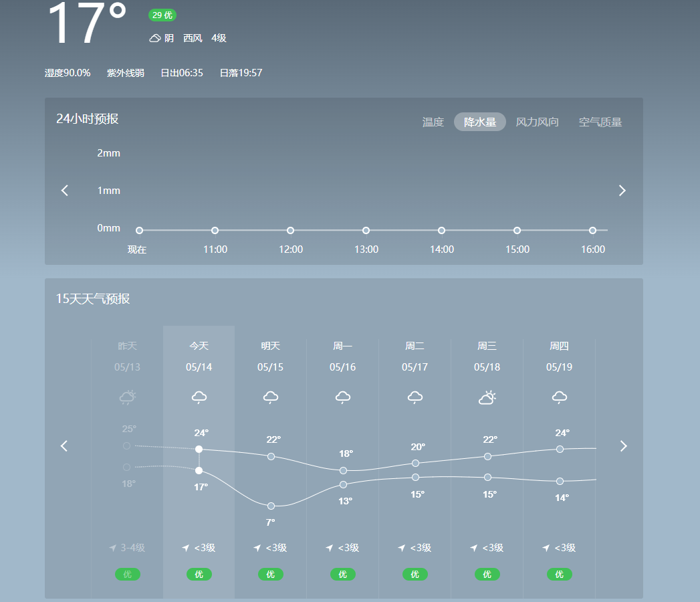Click the 24小时预报 heading
Image resolution: width=700 pixels, height=602 pixels.
[88, 119]
